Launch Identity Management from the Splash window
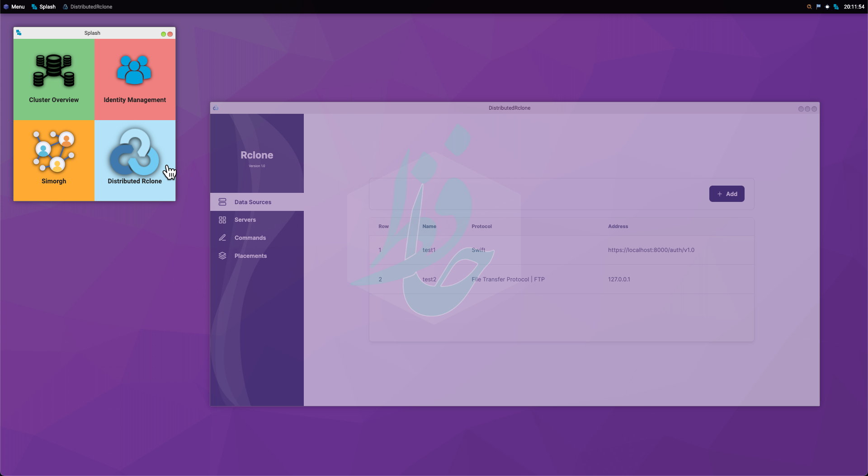The width and height of the screenshot is (868, 476). click(135, 79)
